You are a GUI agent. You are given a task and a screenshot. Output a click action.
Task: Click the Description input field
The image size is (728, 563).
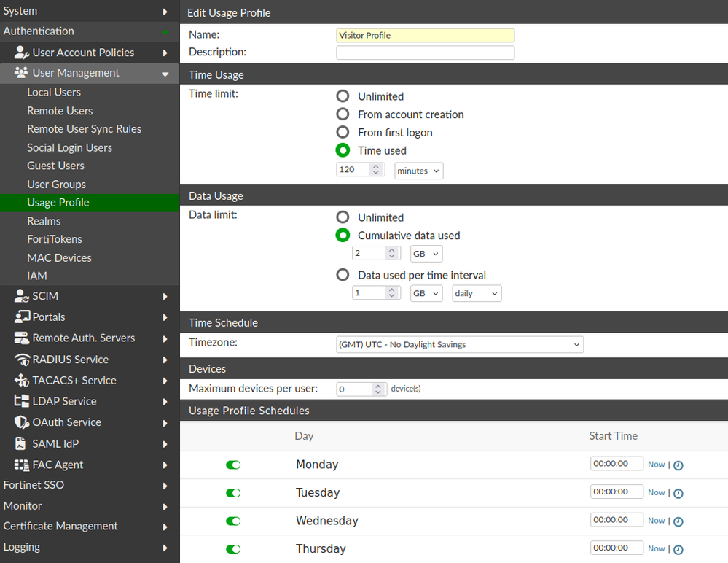[x=425, y=53]
